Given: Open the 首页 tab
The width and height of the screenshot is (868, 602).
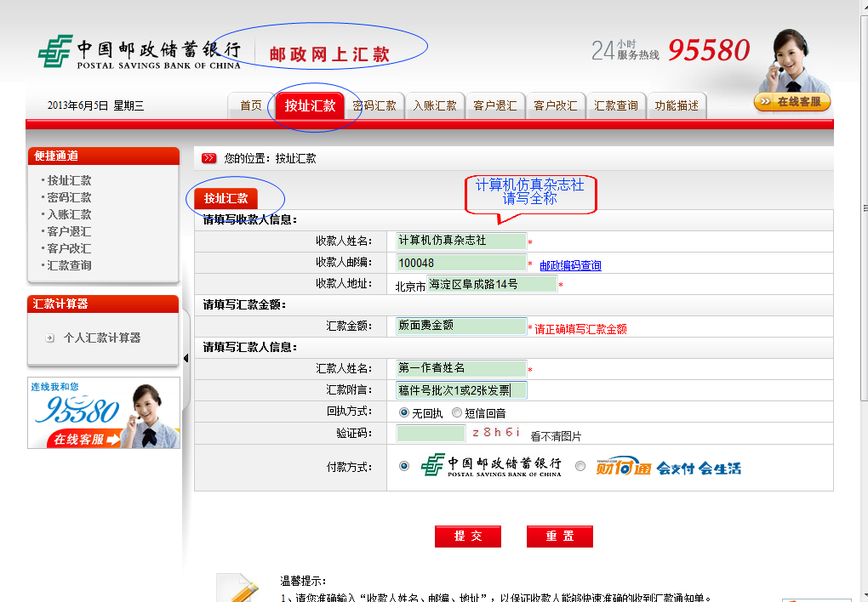Looking at the screenshot, I should tap(251, 105).
